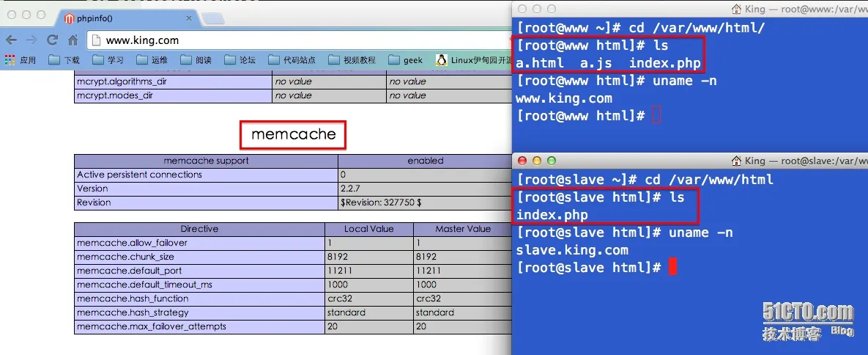Click the browser back arrow
The image size is (868, 355).
tap(11, 40)
